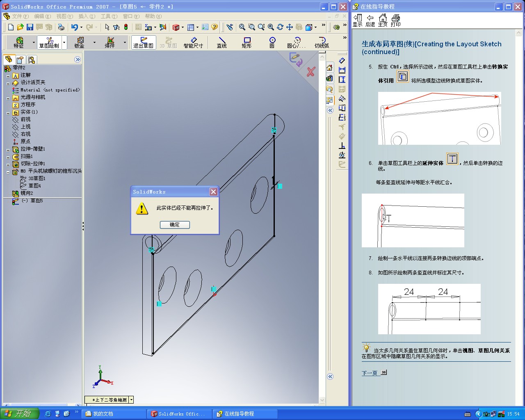Screen dimensions: 525x420
Task: Open the 视图 menu
Action: click(64, 16)
